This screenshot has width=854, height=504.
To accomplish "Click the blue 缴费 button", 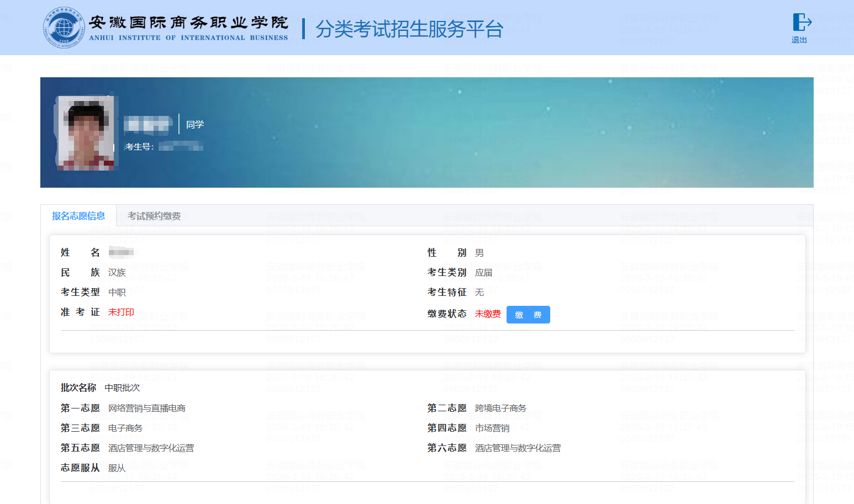I will coord(528,315).
